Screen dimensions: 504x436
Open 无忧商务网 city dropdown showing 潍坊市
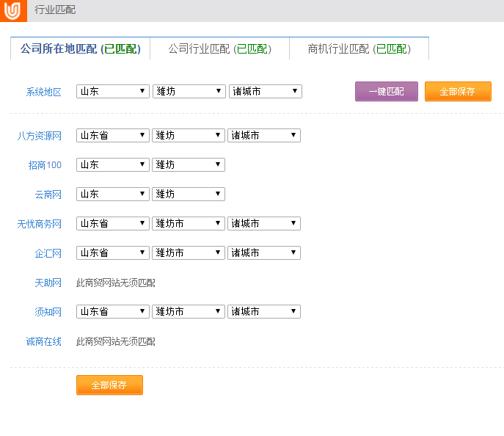(189, 224)
